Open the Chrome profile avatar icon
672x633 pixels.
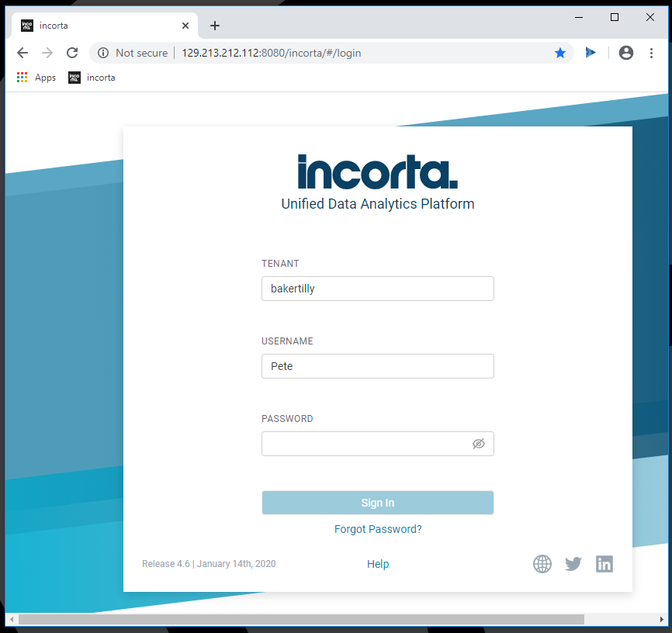tap(625, 53)
